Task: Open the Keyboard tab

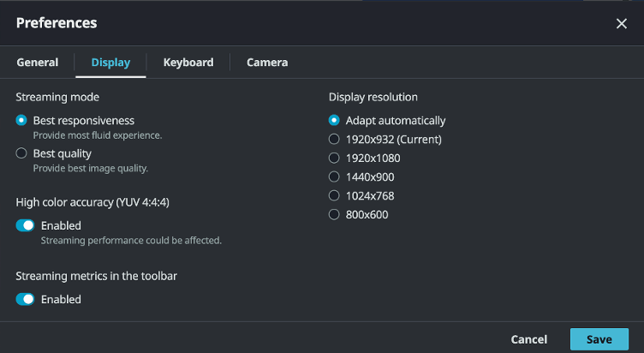Action: coord(188,63)
